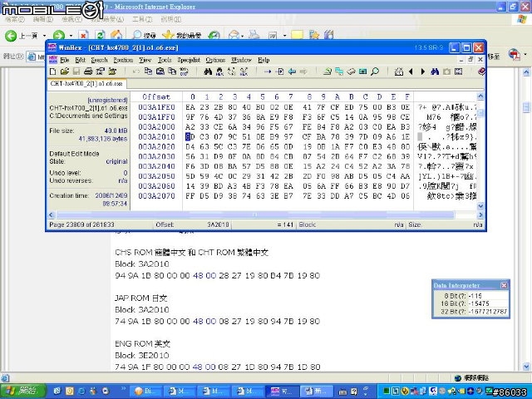Click the 'Page 23809 of 261833' status field
532x399 pixels.
(x=81, y=224)
